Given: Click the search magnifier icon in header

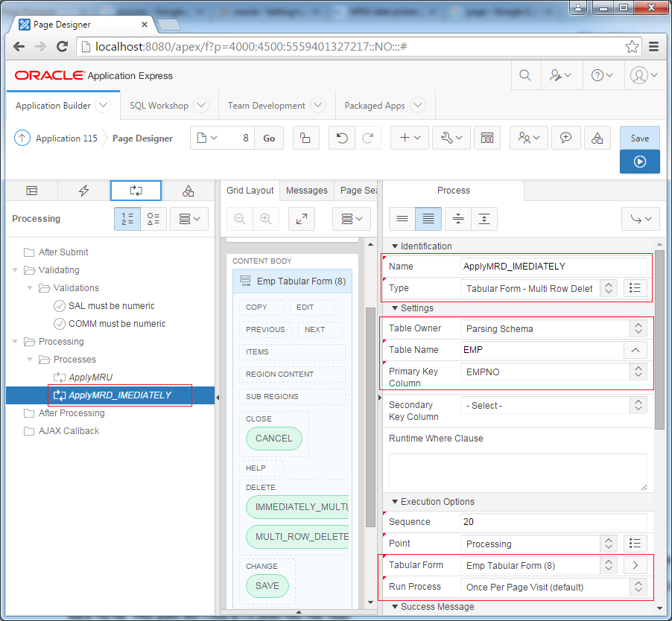Looking at the screenshot, I should pyautogui.click(x=525, y=75).
